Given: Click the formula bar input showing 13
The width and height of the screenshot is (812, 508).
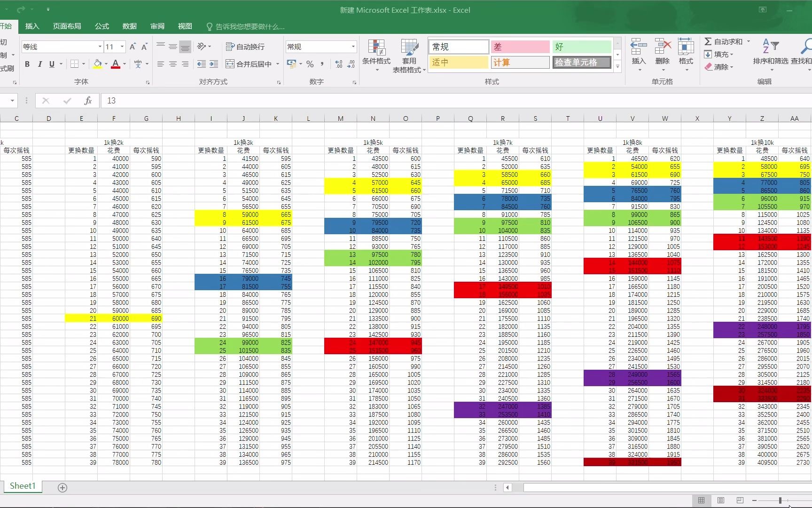Looking at the screenshot, I should pyautogui.click(x=456, y=101).
